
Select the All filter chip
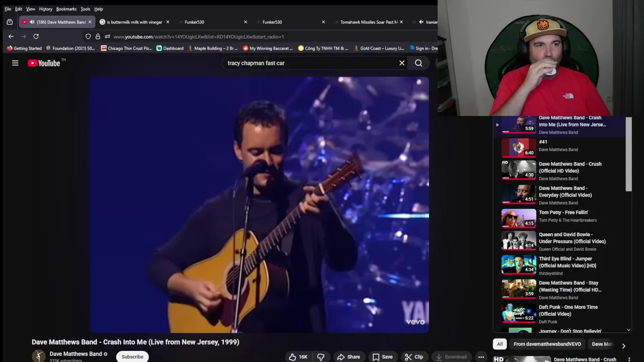click(x=500, y=344)
